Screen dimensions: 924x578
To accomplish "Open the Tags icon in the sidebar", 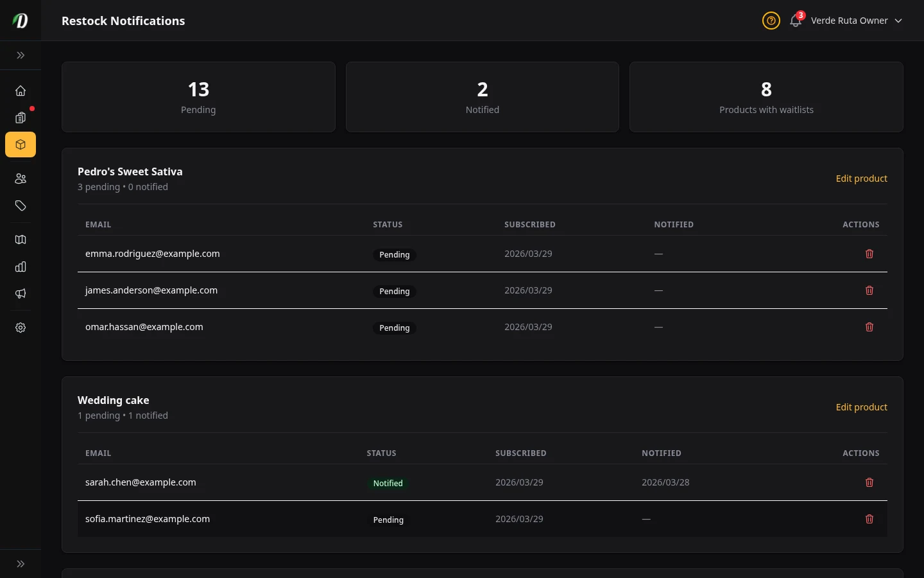I will point(21,206).
